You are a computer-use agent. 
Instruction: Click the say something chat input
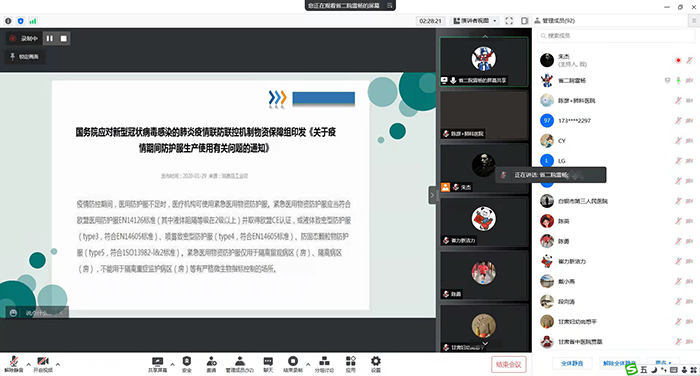[39, 313]
